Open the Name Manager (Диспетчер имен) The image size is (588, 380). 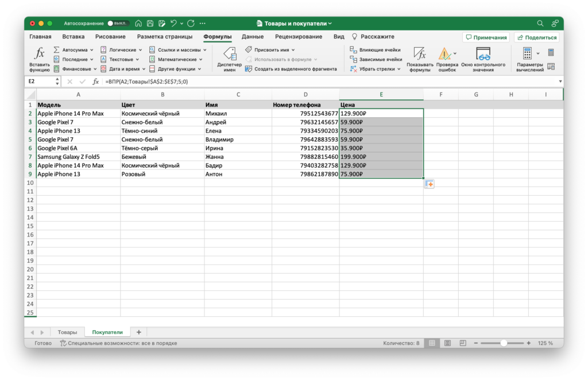(230, 59)
